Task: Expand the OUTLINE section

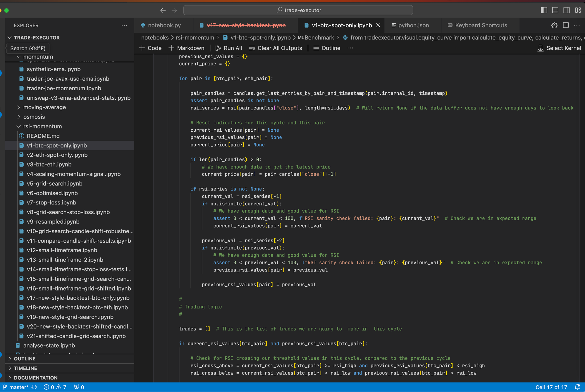Action: click(25, 359)
